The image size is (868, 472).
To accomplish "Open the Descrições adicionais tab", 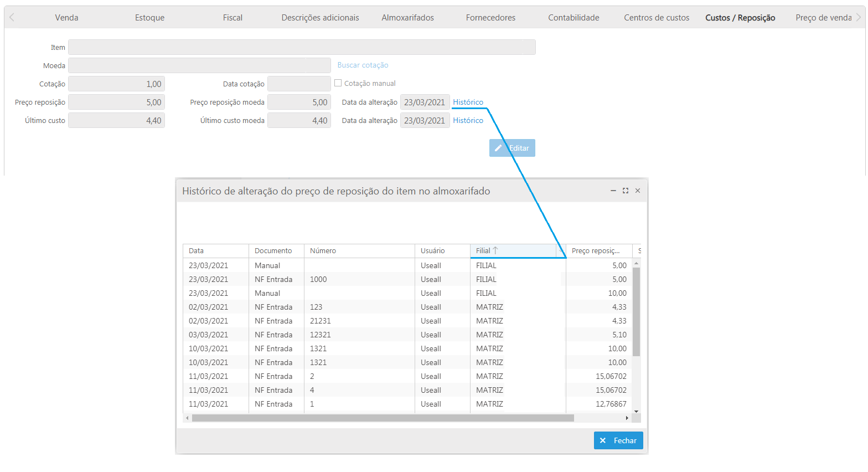I will pyautogui.click(x=320, y=18).
